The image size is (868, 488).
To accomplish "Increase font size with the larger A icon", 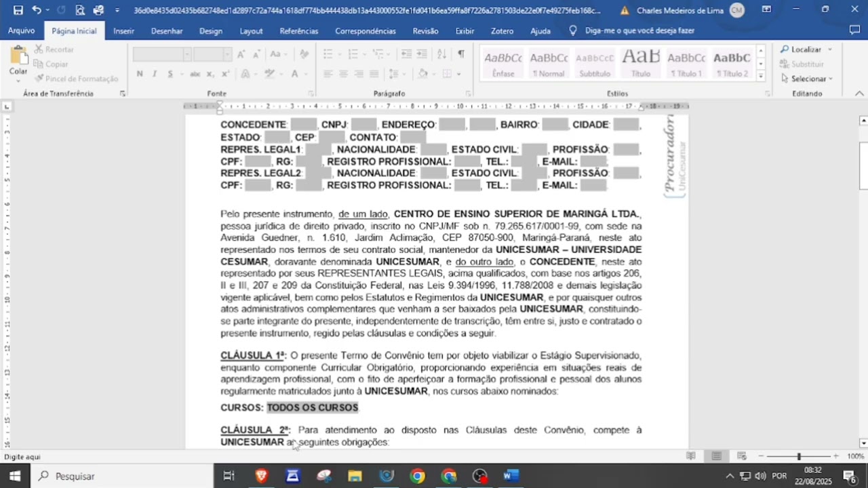I will coord(241,54).
